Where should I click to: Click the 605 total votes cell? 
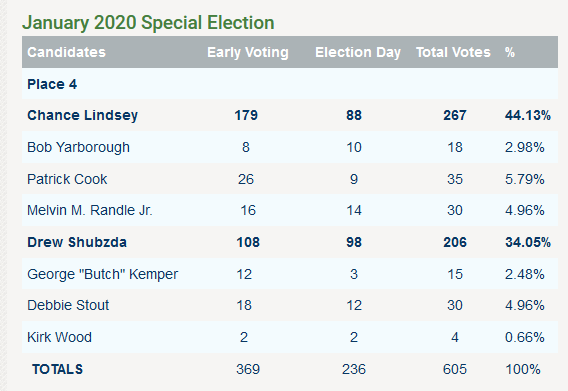[455, 369]
